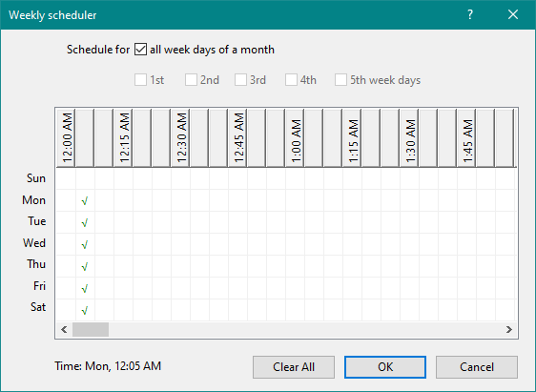Clear the Sat 12:05 AM checkmark
This screenshot has width=536, height=392.
tap(85, 310)
